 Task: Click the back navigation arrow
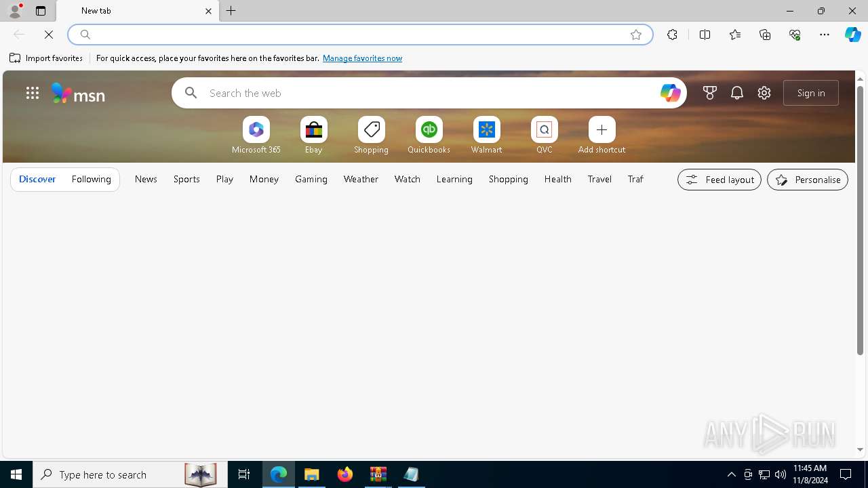(x=19, y=35)
